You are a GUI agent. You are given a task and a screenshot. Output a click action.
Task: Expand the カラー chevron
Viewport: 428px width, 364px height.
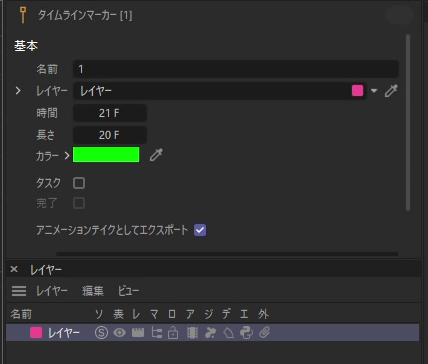tap(67, 155)
